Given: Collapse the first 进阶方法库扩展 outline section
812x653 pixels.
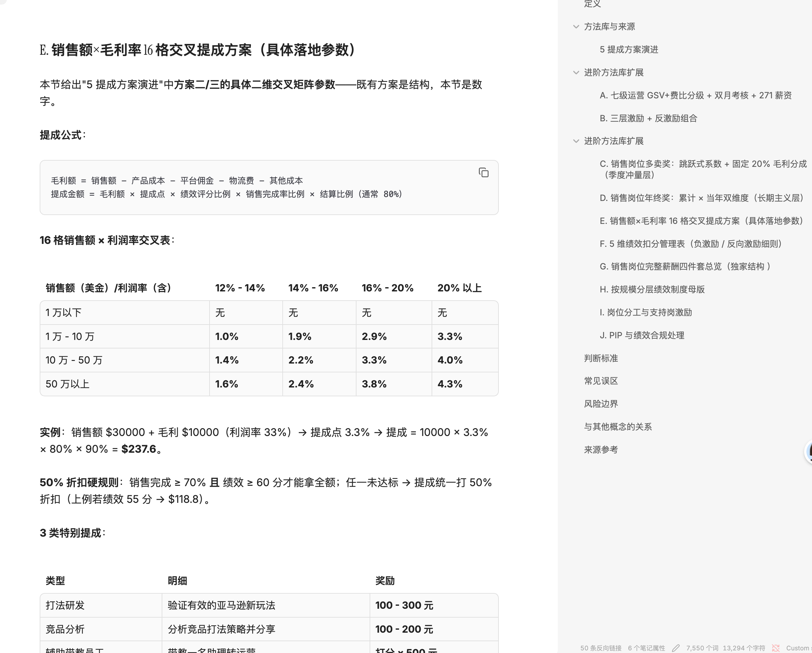Looking at the screenshot, I should [x=576, y=73].
